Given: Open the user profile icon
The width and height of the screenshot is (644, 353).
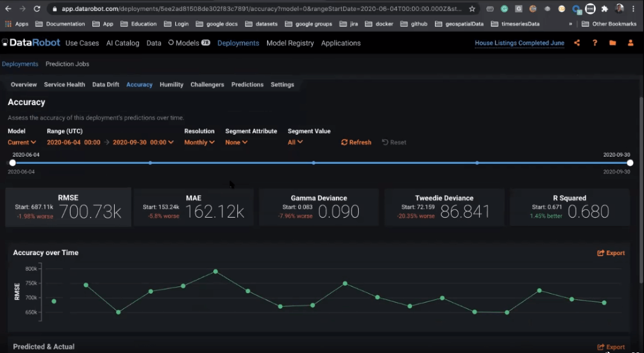Looking at the screenshot, I should [x=630, y=43].
